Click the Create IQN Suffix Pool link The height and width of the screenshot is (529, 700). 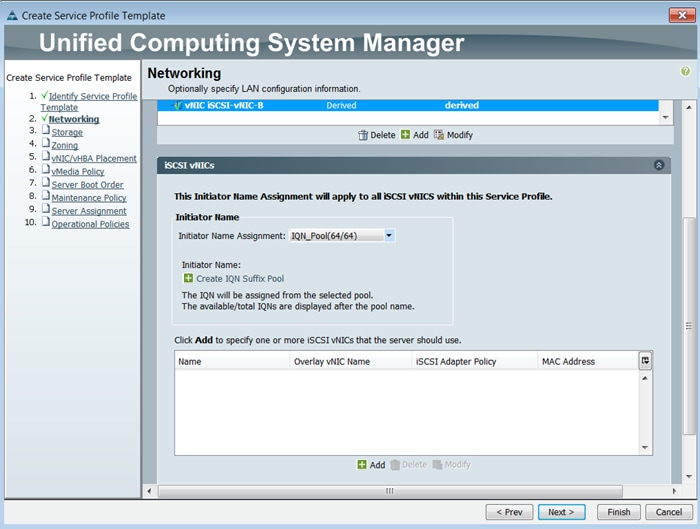(x=240, y=279)
